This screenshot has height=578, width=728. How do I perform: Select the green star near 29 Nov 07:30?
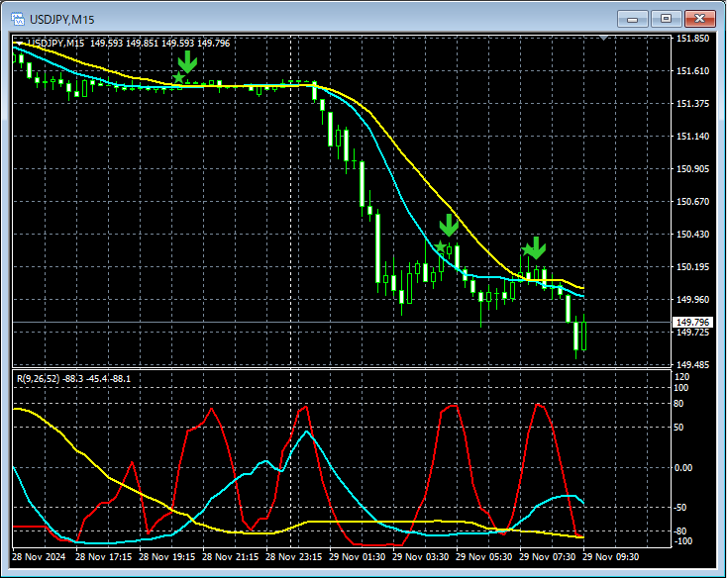click(527, 250)
